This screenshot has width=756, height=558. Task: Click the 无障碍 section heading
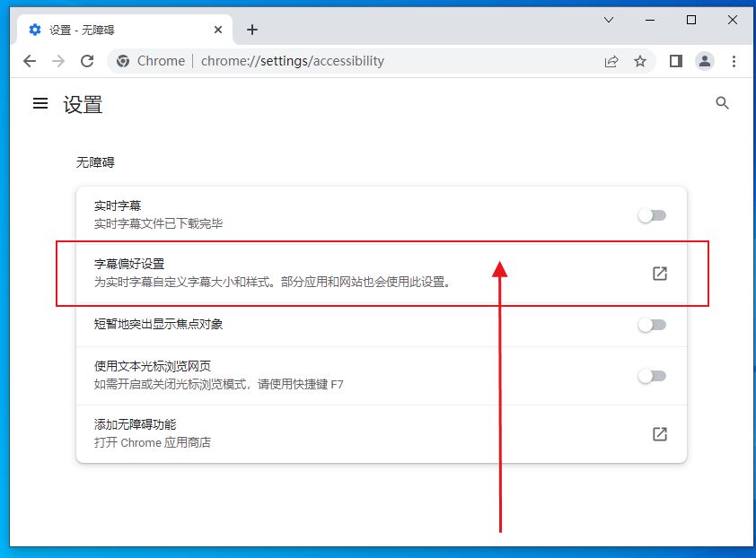click(95, 162)
